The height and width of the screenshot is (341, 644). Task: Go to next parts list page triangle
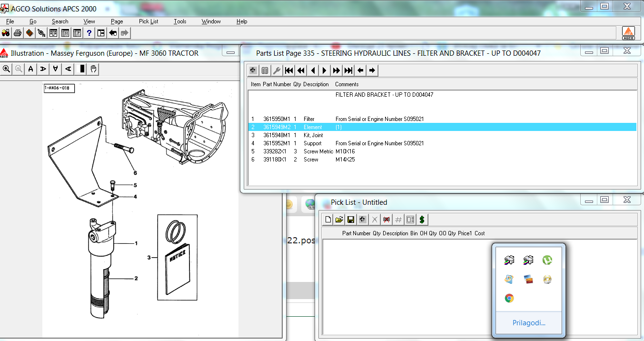click(x=325, y=70)
